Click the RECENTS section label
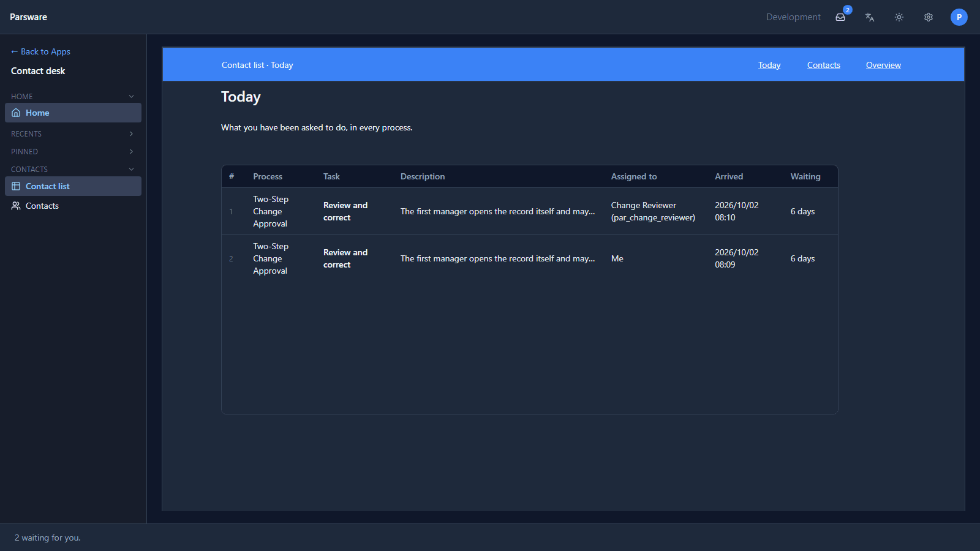Viewport: 980px width, 551px height. [26, 134]
